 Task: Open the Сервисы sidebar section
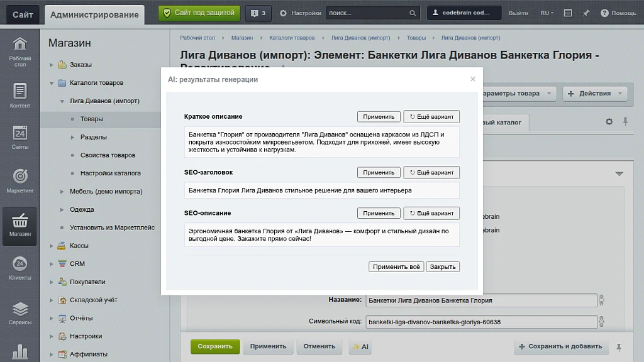pyautogui.click(x=19, y=313)
